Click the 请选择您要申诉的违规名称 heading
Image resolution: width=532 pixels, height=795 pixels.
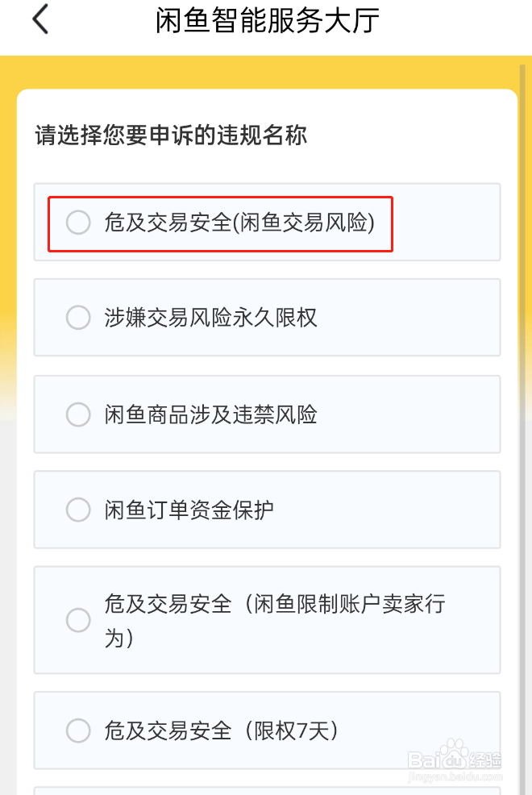point(171,135)
